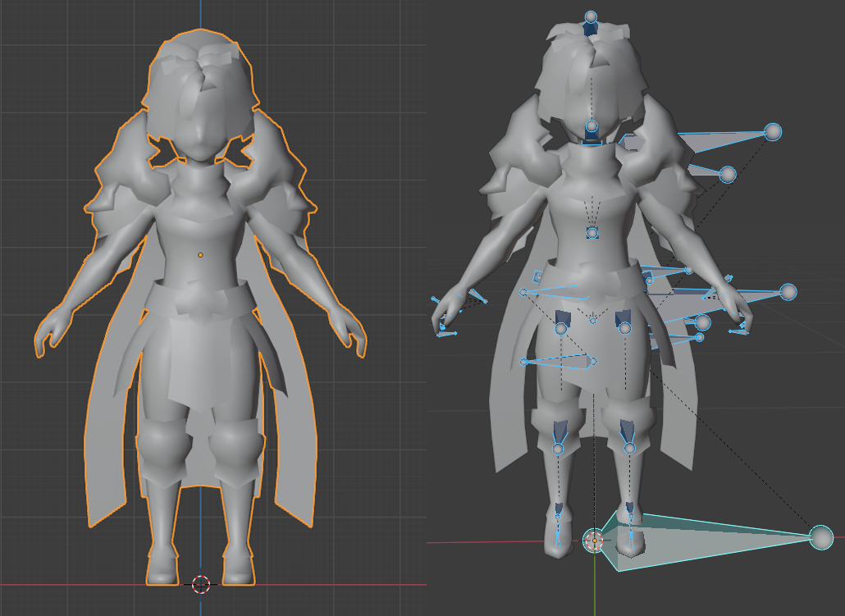Select the head bone tip sphere above the hair
The height and width of the screenshot is (616, 845).
(x=591, y=17)
